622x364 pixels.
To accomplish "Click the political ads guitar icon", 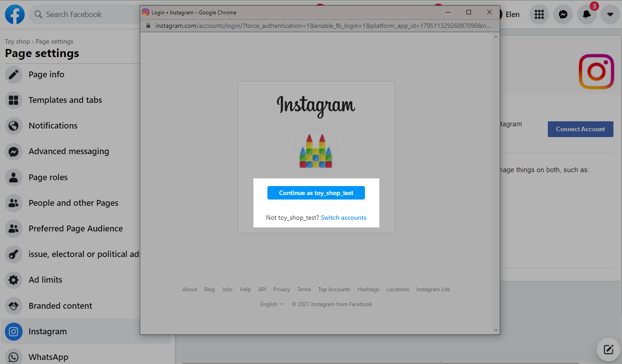I will click(x=13, y=254).
